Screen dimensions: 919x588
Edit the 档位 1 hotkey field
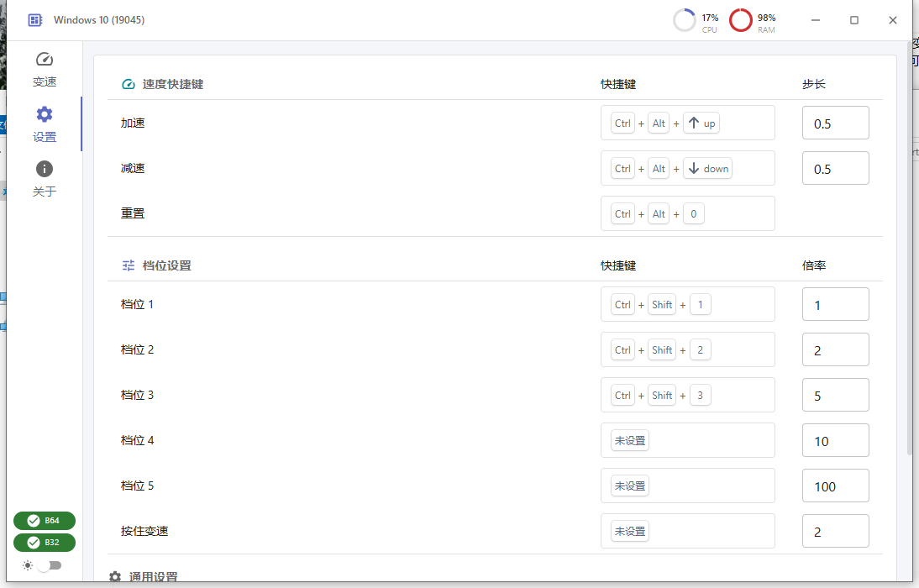(x=687, y=304)
